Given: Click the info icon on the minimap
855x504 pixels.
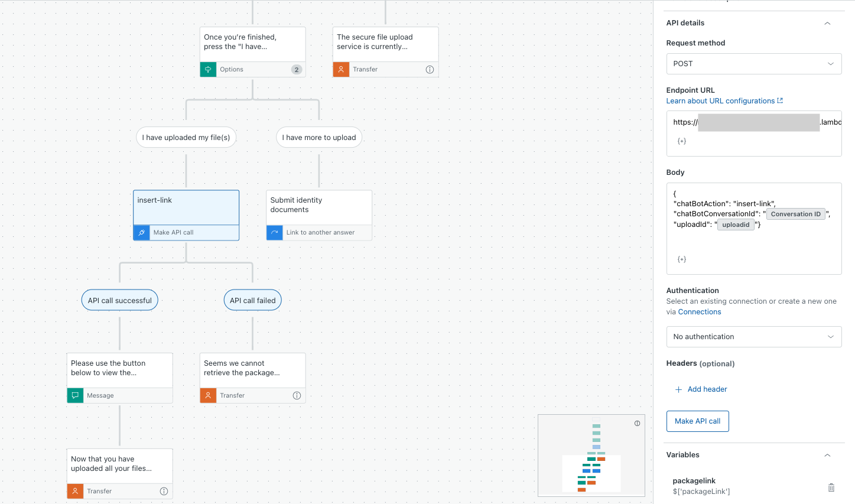Looking at the screenshot, I should click(x=637, y=423).
